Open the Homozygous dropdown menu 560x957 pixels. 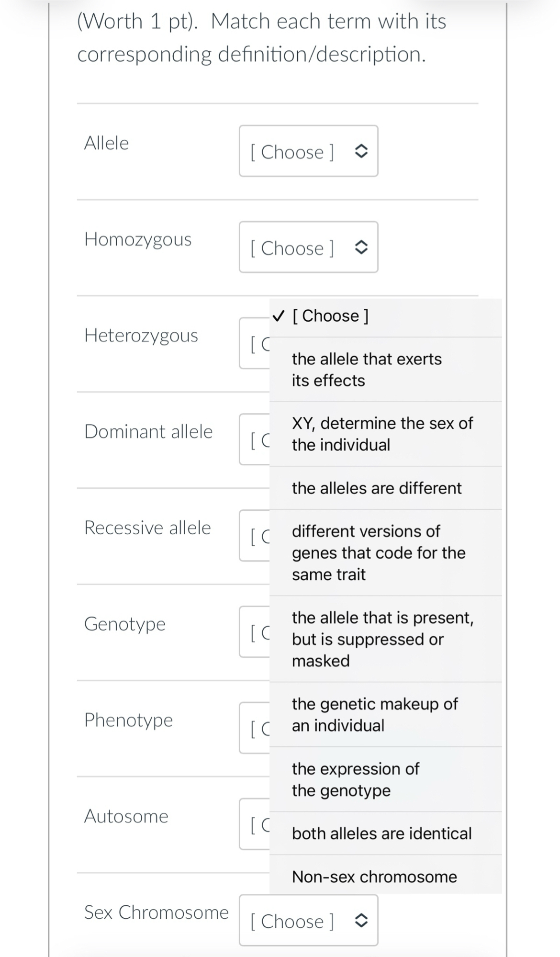pyautogui.click(x=308, y=248)
